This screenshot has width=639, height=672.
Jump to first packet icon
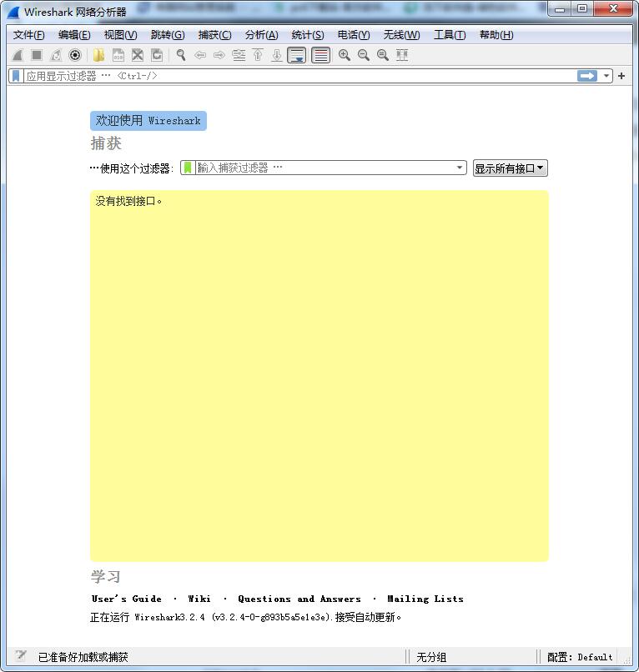pos(258,55)
